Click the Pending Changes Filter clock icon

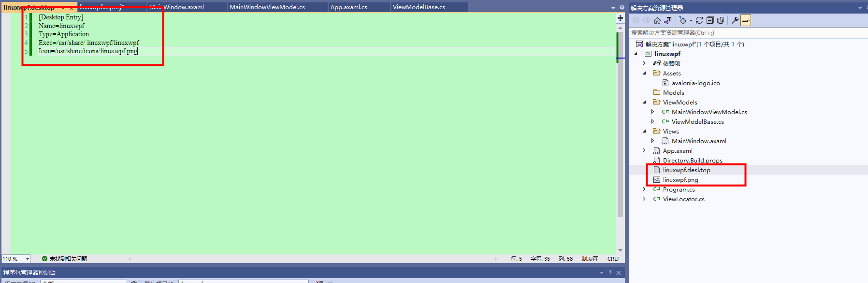click(x=682, y=20)
